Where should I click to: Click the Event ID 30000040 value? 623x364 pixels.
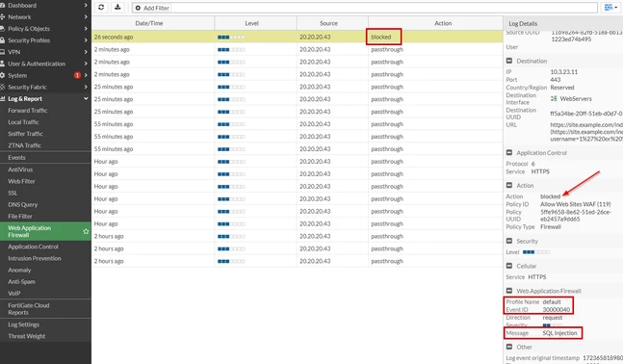click(x=557, y=309)
